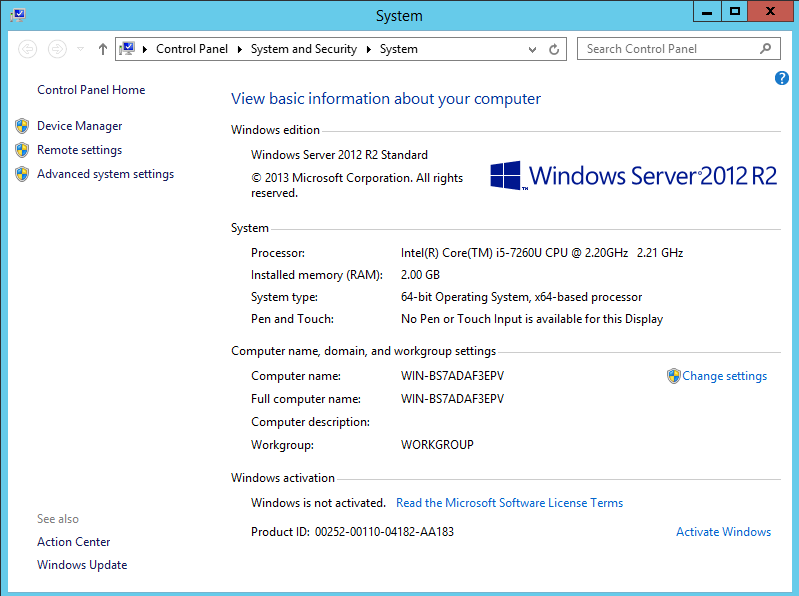Expand the chevron before Control Panel
The height and width of the screenshot is (596, 799).
point(145,49)
